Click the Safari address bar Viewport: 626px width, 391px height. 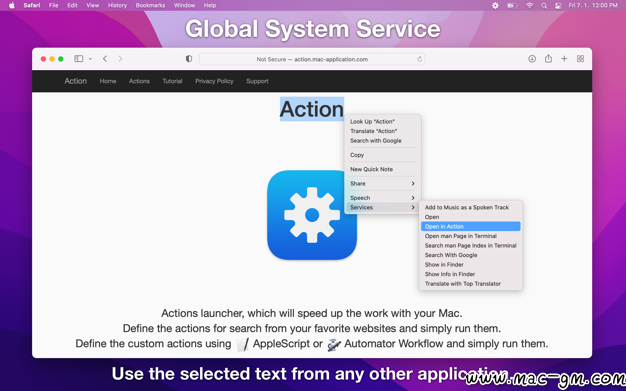point(312,59)
